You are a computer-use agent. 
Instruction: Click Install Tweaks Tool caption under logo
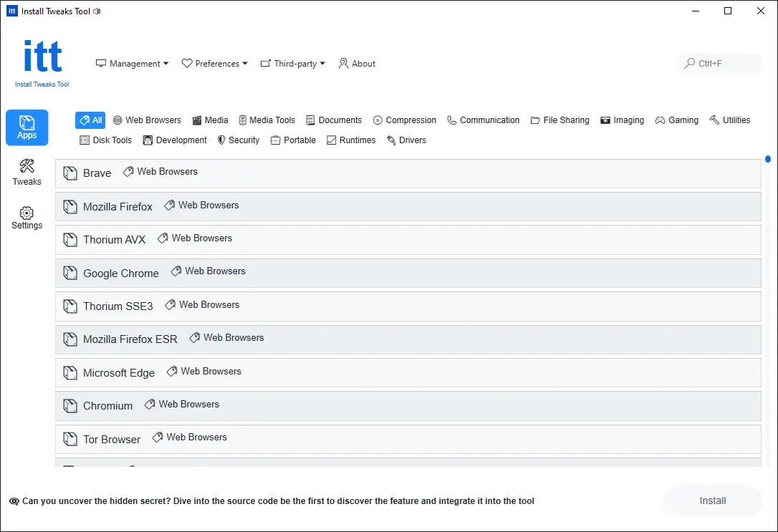pos(42,84)
